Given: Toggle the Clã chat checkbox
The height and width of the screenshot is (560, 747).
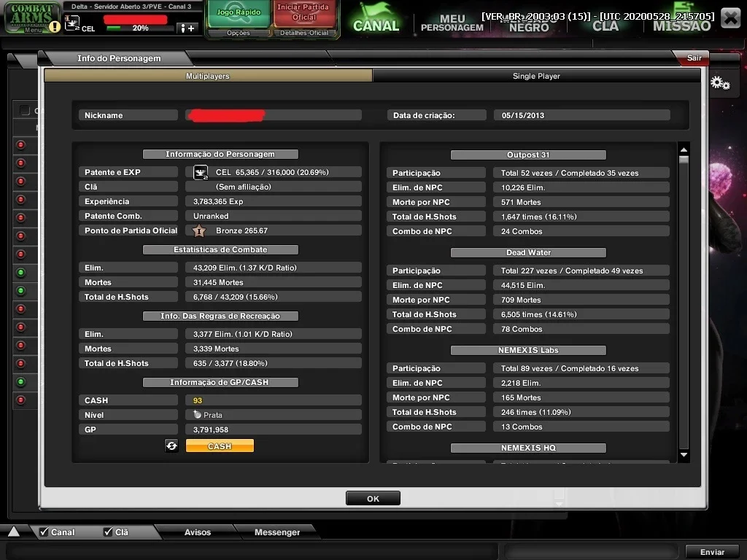Looking at the screenshot, I should pos(108,532).
